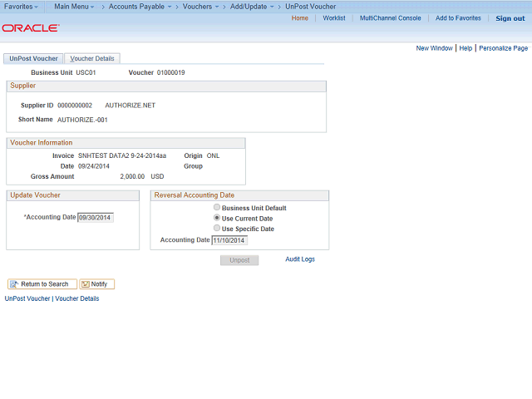Click Update Voucher Accounting Date field 09/30/2014
Screen dimensions: 532x399
[x=96, y=218]
